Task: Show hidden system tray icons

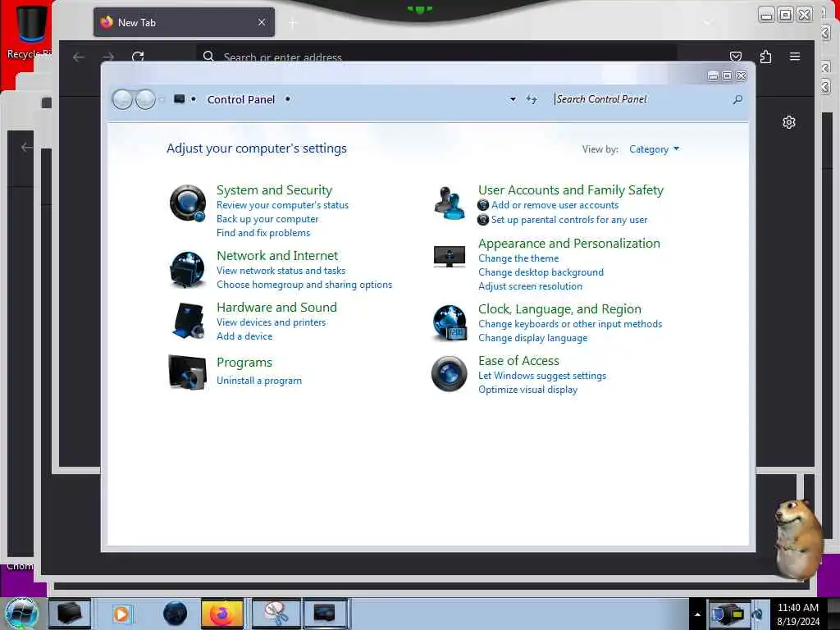Action: pos(697,614)
